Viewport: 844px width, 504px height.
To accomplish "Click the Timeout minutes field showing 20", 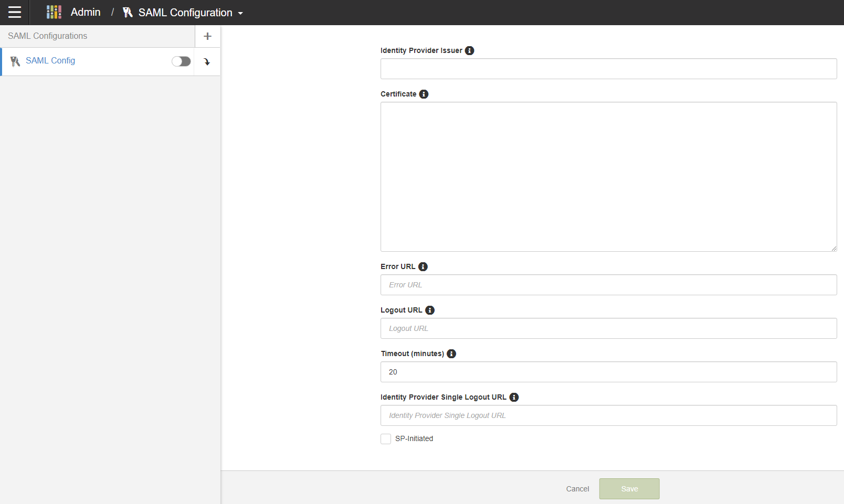I will [x=608, y=372].
